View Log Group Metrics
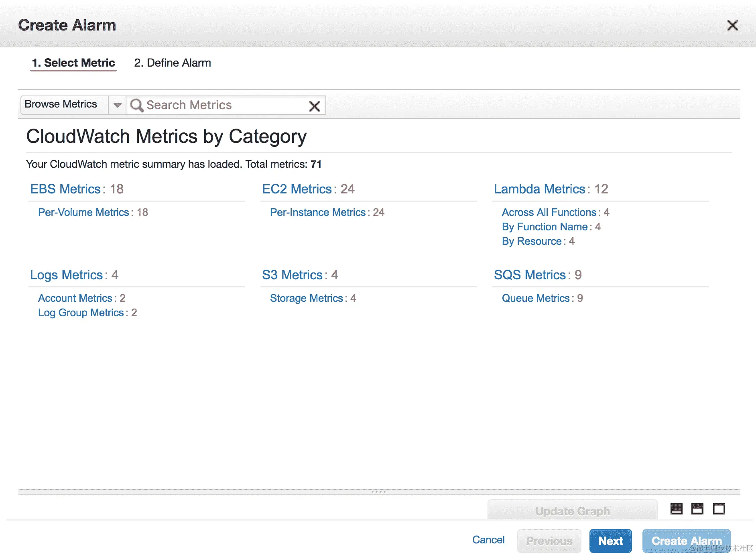This screenshot has height=555, width=756. [x=81, y=313]
